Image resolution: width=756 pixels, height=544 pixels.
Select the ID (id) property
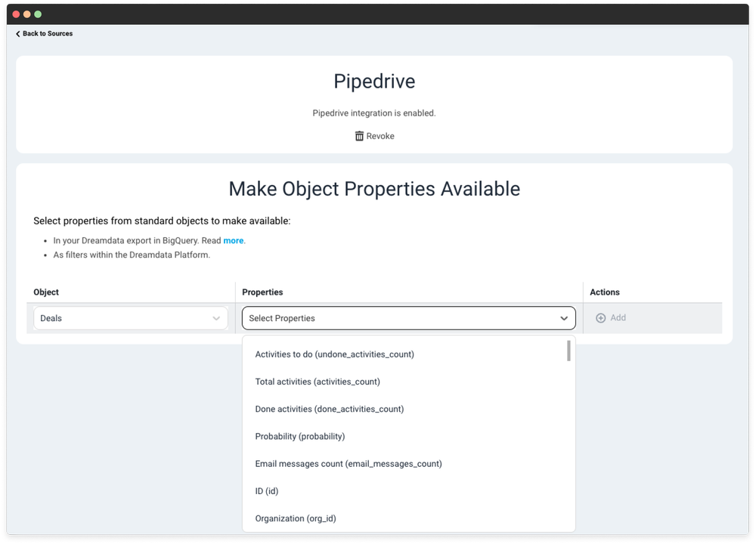pyautogui.click(x=267, y=490)
